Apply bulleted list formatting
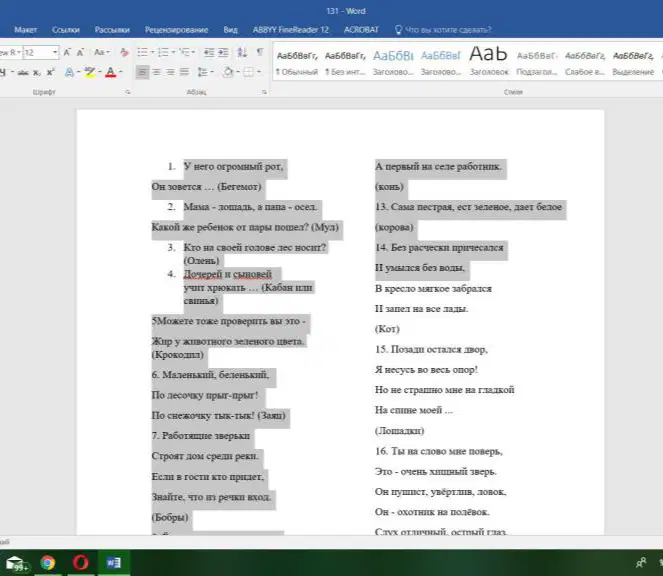Image resolution: width=663 pixels, height=576 pixels. tap(142, 52)
